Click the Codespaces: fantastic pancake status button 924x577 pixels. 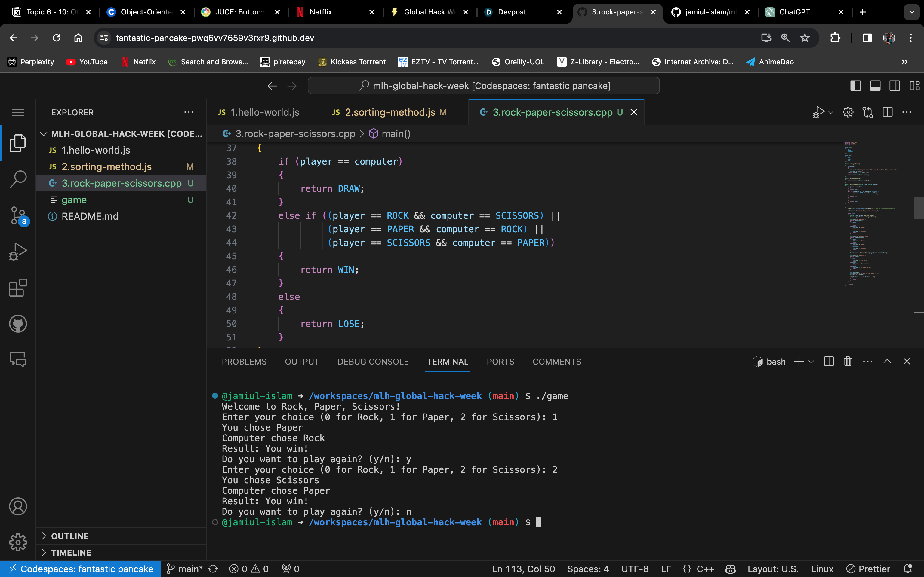pos(81,569)
